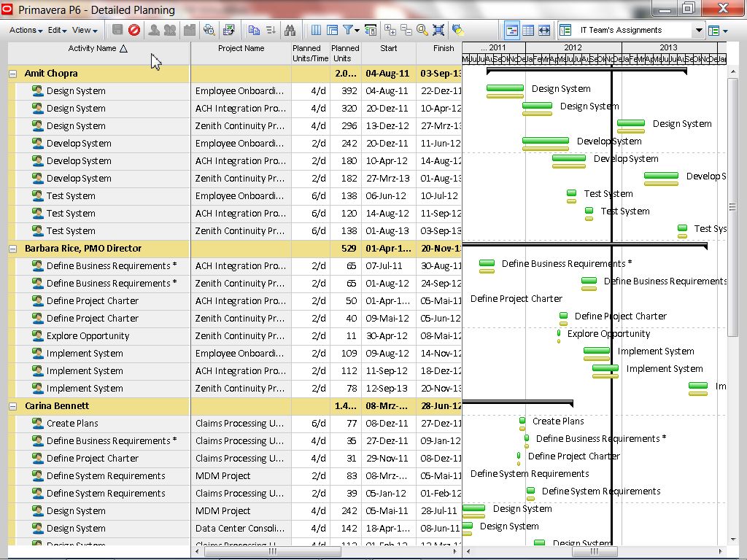Toggle the Gantt chart view button
Screen dimensions: 747x560
(512, 31)
